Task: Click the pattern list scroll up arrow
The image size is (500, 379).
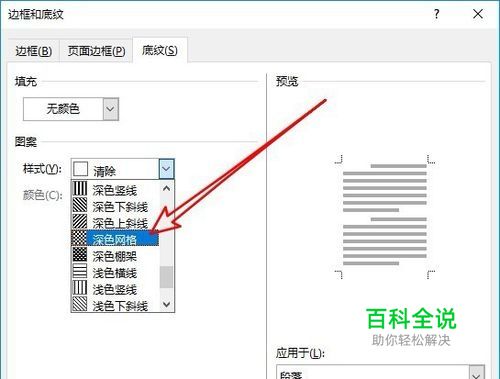Action: coord(167,188)
